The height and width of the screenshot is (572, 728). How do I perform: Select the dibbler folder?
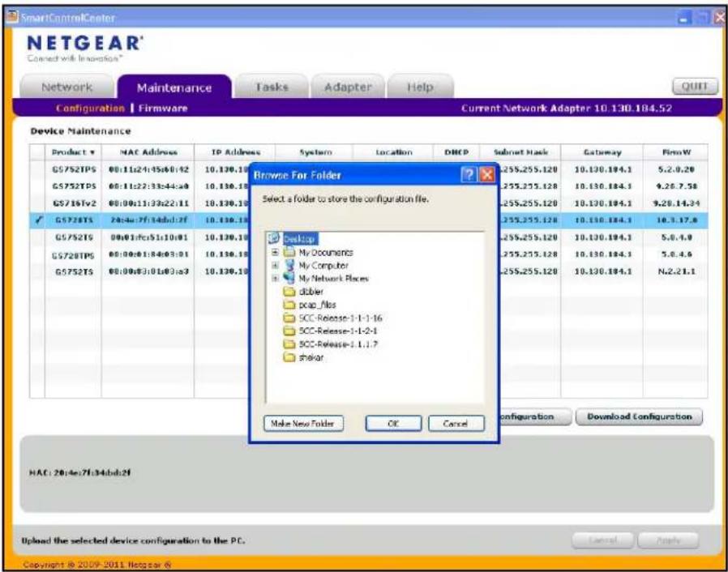pos(311,292)
